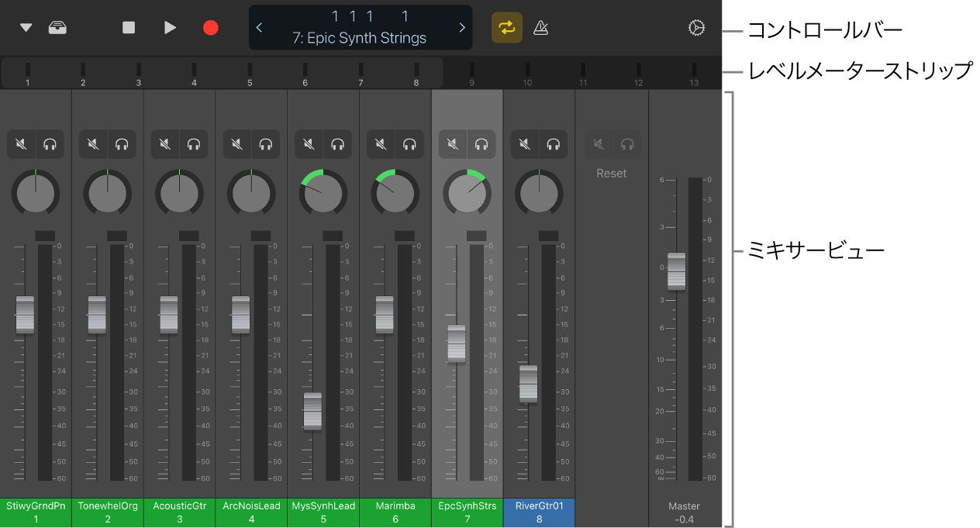Solo the ArcNoisLead channel
This screenshot has height=528, width=980.
point(266,144)
